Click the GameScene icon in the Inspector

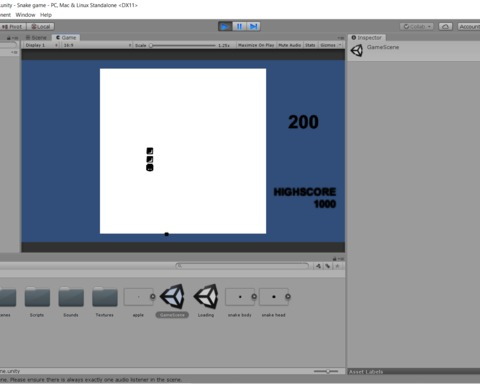pos(357,51)
